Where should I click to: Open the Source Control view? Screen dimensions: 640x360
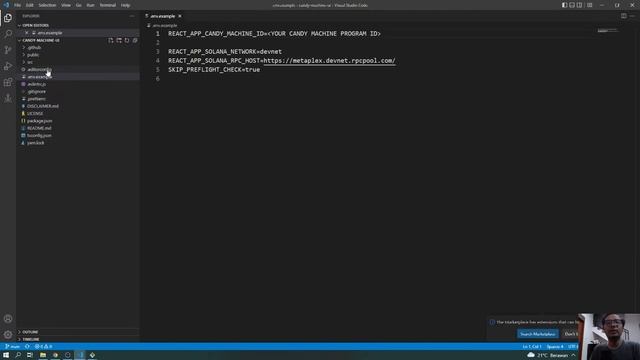[x=8, y=50]
